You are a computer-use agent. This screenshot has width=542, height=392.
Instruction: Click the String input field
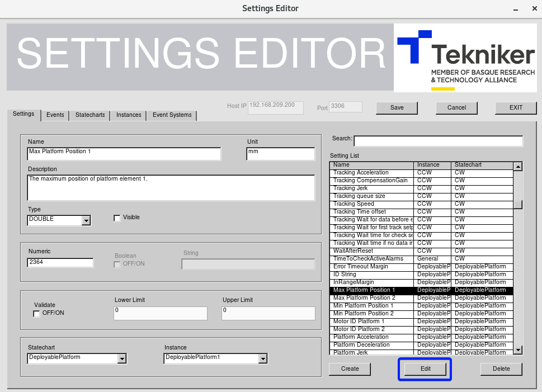[x=248, y=265]
